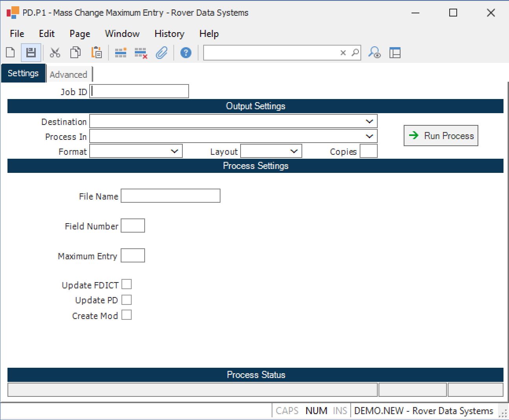Click the New record icon in toolbar

[x=11, y=53]
